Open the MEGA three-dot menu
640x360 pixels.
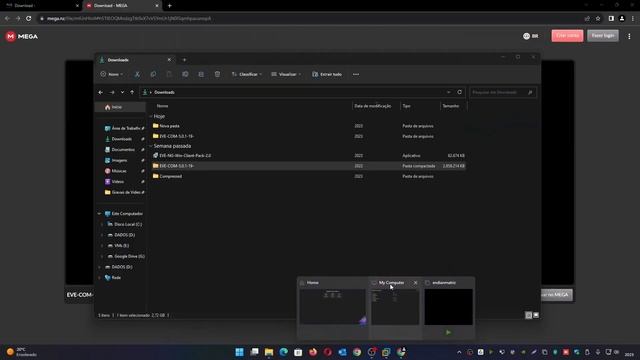[x=629, y=36]
